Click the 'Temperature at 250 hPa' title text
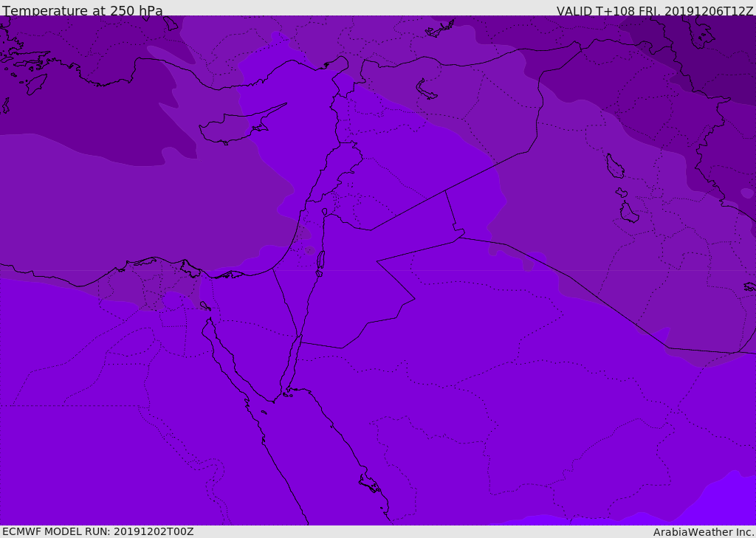 tap(83, 10)
